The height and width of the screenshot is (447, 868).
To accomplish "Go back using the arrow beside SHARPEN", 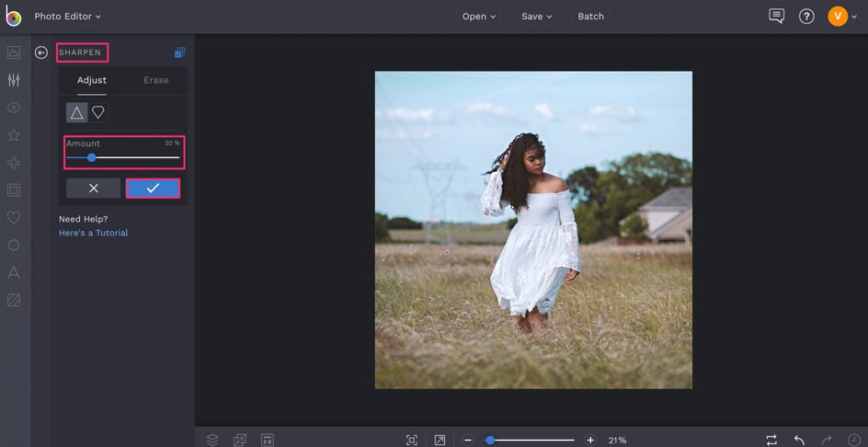I will tap(41, 52).
